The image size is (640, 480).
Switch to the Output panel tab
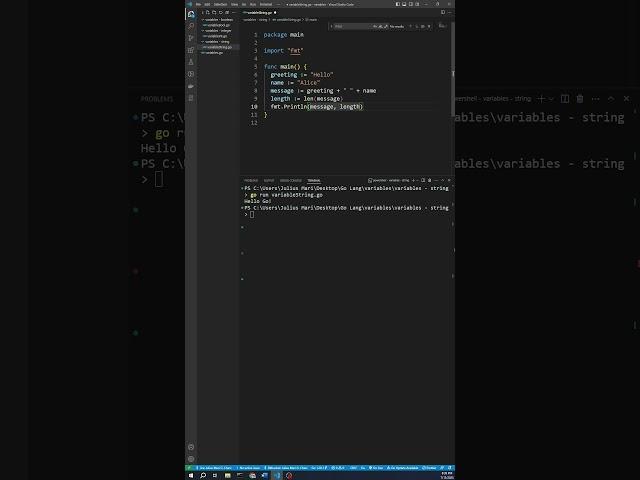tap(269, 180)
